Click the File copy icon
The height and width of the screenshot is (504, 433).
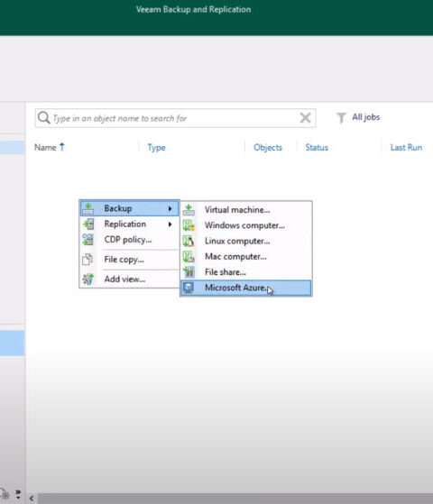click(x=88, y=260)
